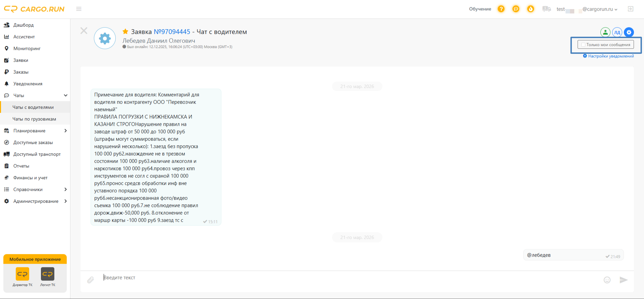Click the 'Примечание для водителя' message bubble
644x299 pixels.
(156, 157)
